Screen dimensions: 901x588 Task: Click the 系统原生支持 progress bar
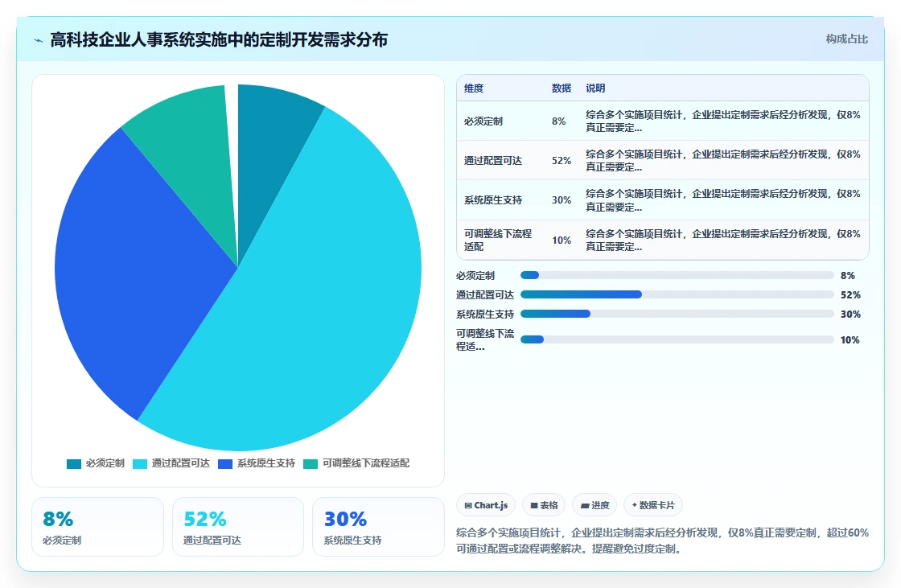click(677, 314)
